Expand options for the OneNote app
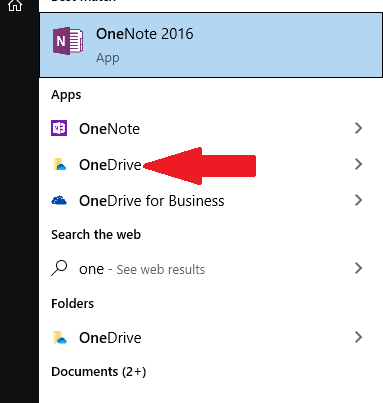The height and width of the screenshot is (403, 383). tap(358, 128)
